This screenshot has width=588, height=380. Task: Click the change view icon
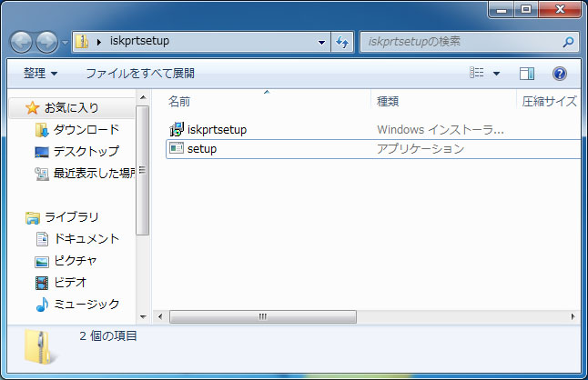pos(477,73)
